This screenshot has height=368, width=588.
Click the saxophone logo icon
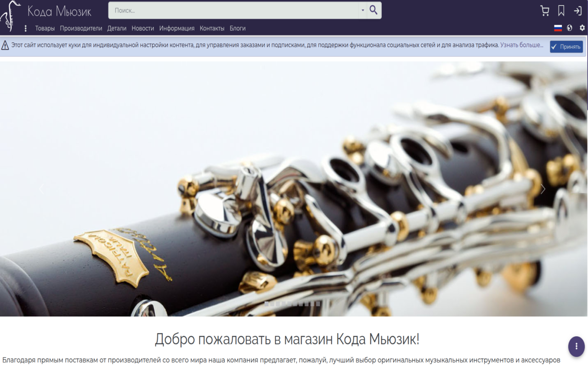tap(10, 16)
